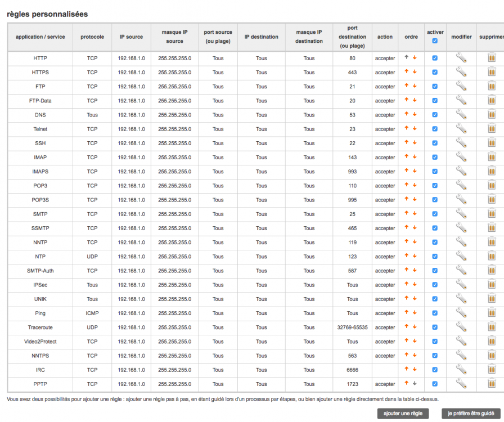Click the UNIK rule's wrench icon

click(x=461, y=299)
